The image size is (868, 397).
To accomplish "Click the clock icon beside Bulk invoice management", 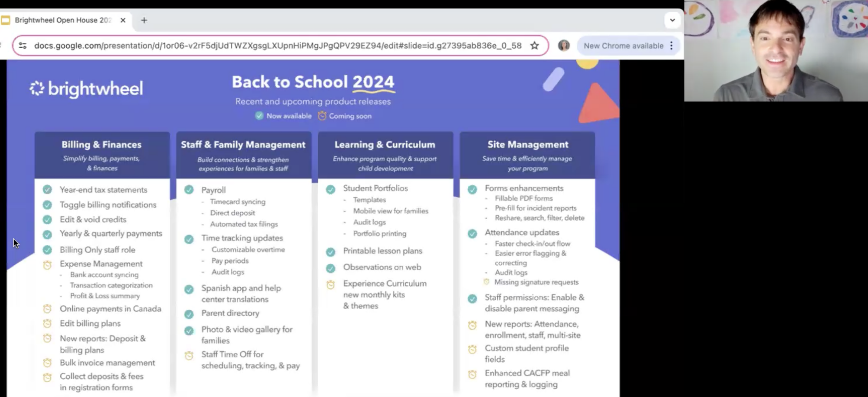I will (47, 363).
